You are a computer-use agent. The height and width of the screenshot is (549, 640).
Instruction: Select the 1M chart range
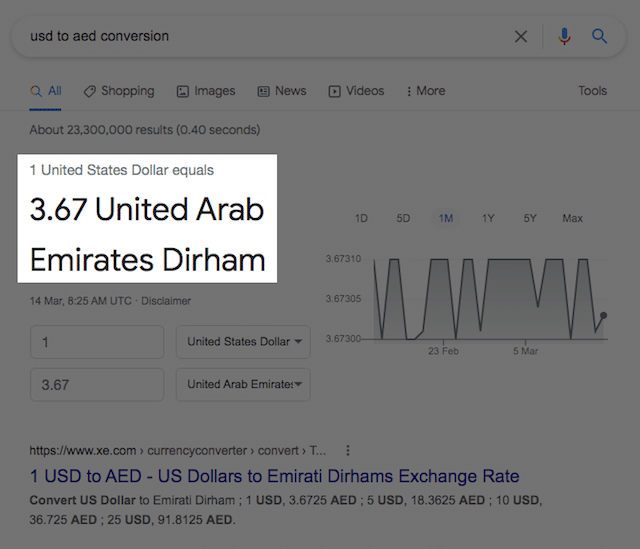click(446, 218)
